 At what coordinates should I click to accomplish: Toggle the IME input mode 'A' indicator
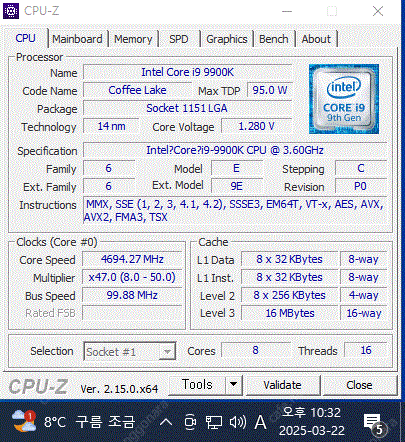(260, 422)
